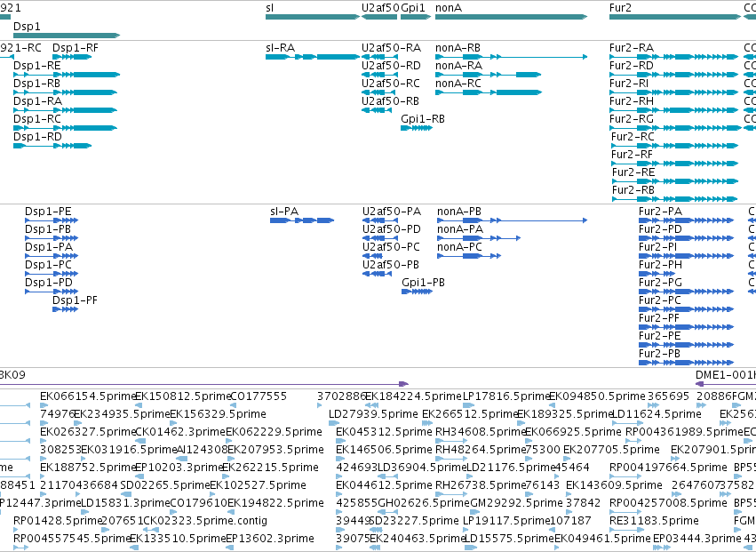This screenshot has height=552, width=756.
Task: Click the Fur2-RB transcript label
Action: coord(633,190)
